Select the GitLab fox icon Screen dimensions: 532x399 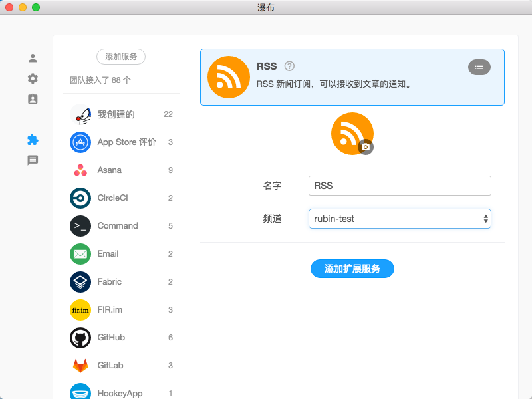[x=80, y=365]
